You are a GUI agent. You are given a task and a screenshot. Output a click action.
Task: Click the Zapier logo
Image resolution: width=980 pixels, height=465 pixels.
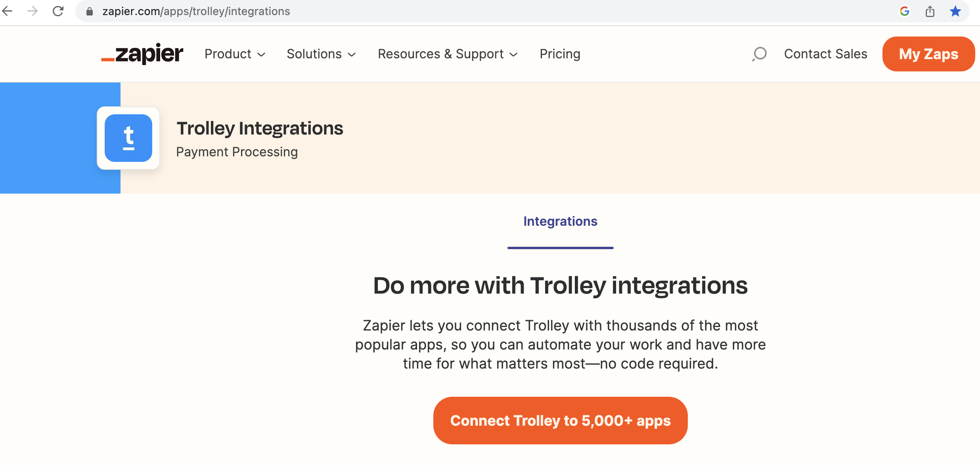(142, 54)
